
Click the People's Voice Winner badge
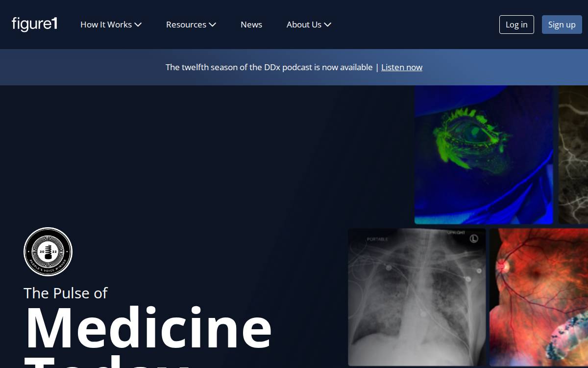click(48, 252)
